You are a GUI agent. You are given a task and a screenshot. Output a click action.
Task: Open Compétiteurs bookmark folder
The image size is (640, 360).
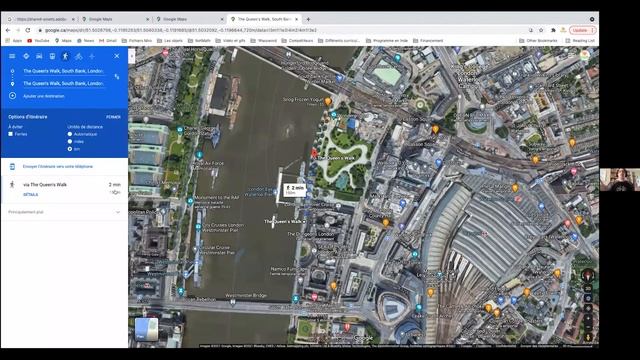point(297,41)
